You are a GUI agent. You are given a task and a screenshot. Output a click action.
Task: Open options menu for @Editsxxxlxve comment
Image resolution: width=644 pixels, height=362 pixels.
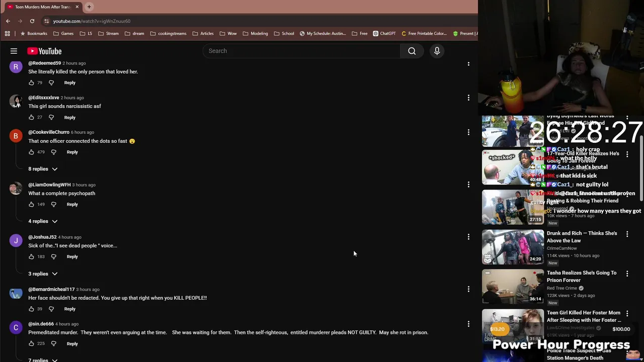(x=468, y=98)
